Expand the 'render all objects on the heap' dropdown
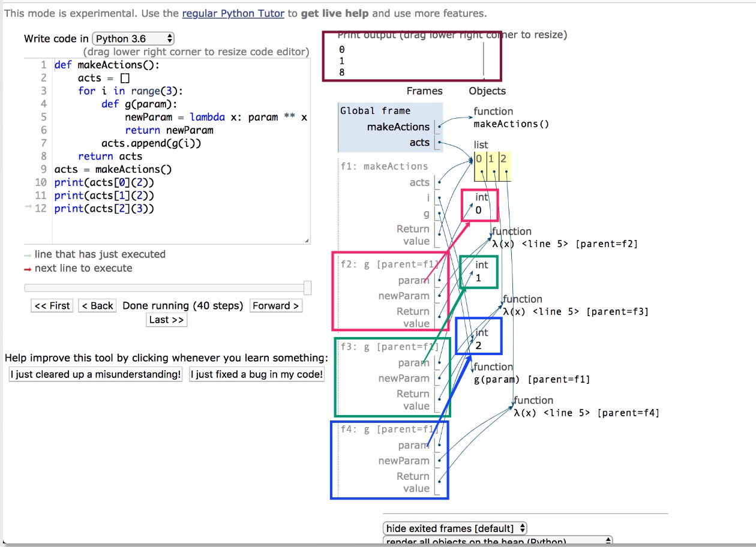This screenshot has height=547, width=756. point(497,542)
